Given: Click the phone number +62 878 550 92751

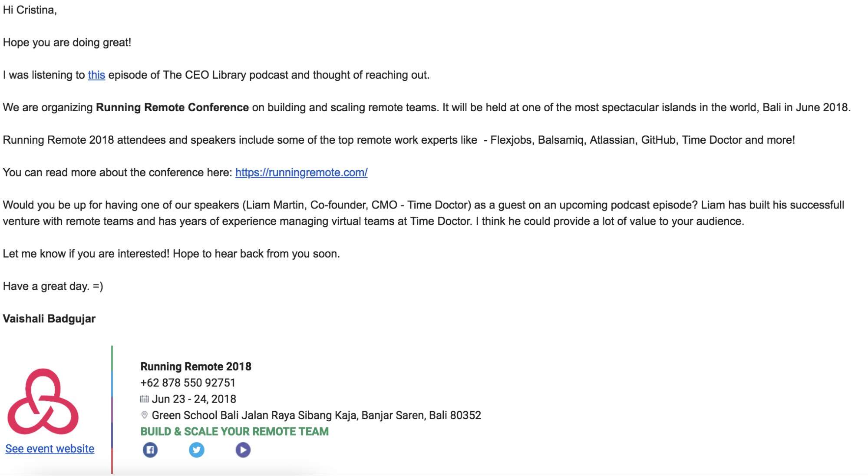Looking at the screenshot, I should (x=188, y=383).
